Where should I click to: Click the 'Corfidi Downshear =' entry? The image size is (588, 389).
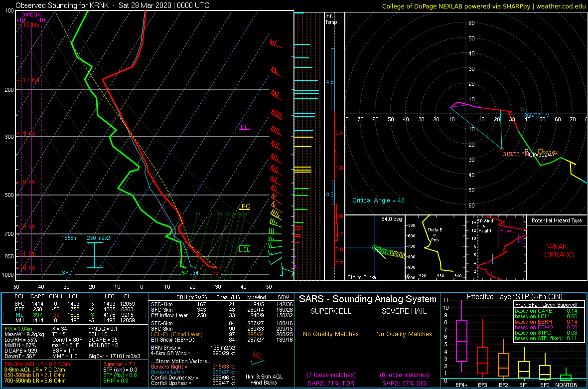(193, 377)
